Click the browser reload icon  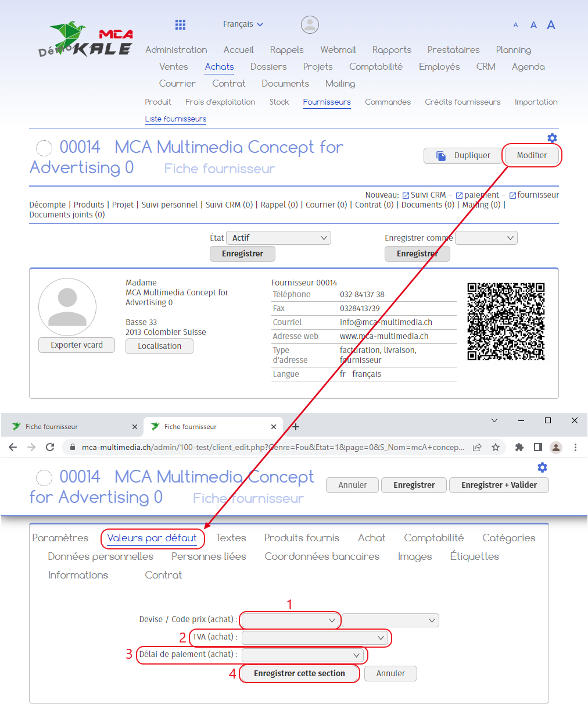[x=50, y=447]
